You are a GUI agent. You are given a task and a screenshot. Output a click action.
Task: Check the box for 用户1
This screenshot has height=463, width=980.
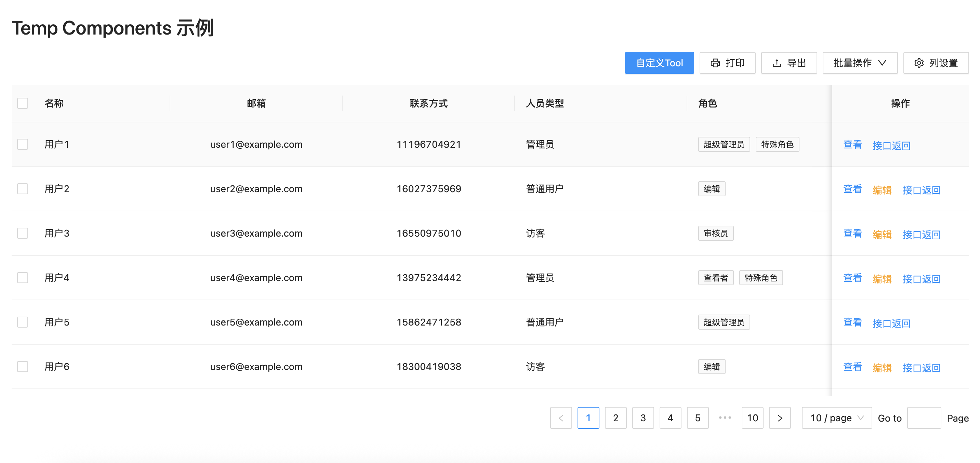pyautogui.click(x=23, y=145)
